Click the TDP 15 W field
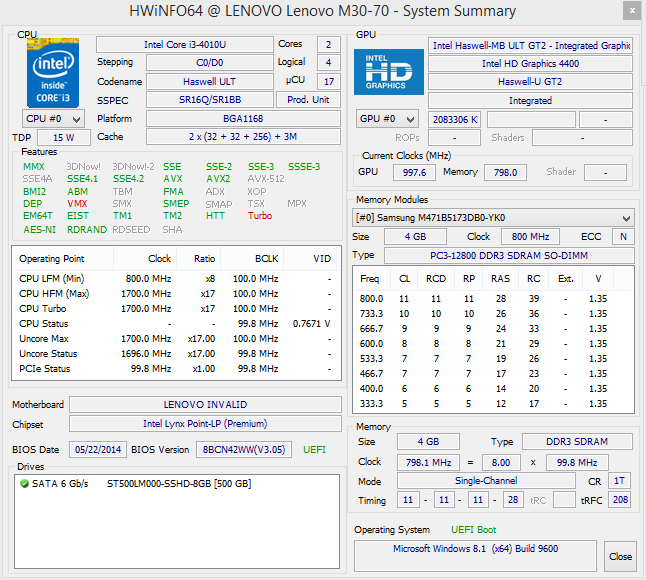Image resolution: width=646 pixels, height=580 pixels. (64, 137)
